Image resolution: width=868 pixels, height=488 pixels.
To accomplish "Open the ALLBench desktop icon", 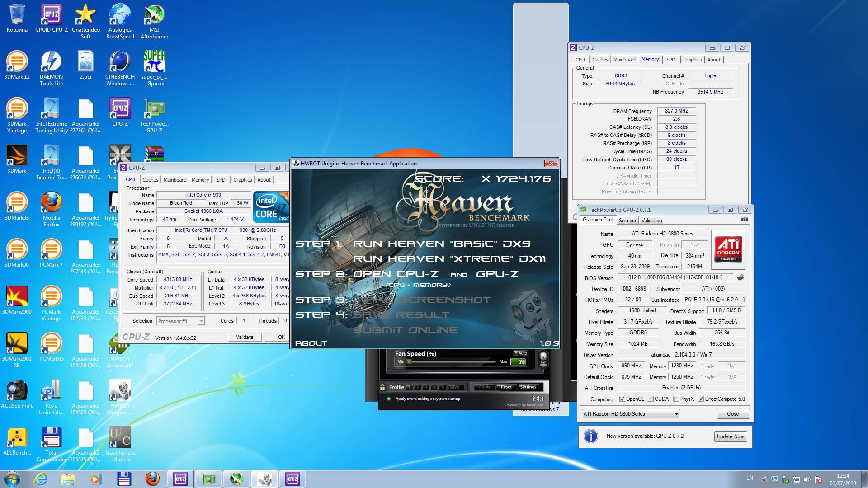I will [17, 441].
